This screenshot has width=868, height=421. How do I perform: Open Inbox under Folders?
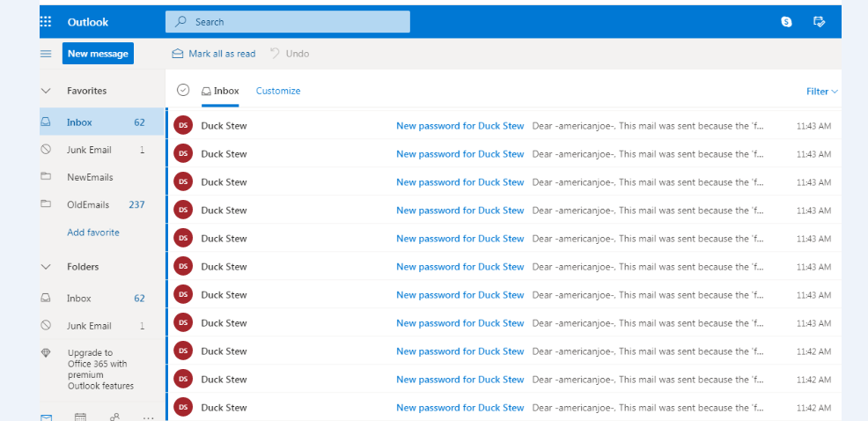(102, 299)
